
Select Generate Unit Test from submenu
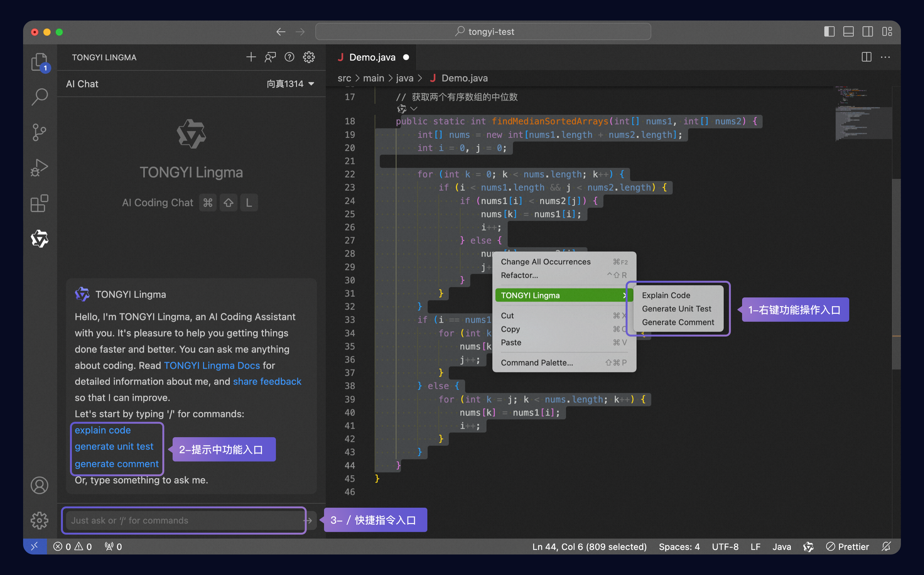click(x=676, y=309)
